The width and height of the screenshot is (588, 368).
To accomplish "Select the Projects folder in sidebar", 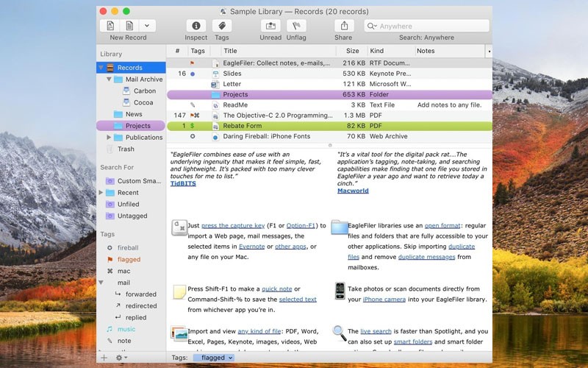I will 131,126.
